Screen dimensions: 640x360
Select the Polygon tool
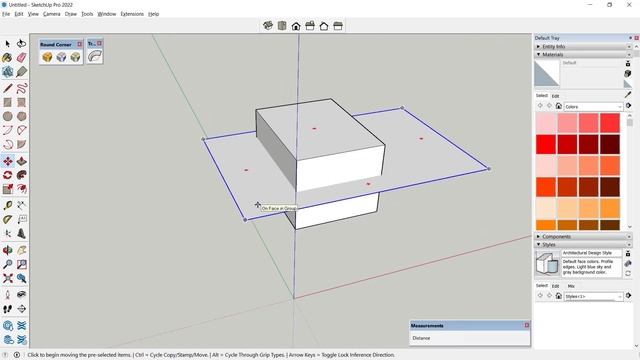click(x=22, y=116)
